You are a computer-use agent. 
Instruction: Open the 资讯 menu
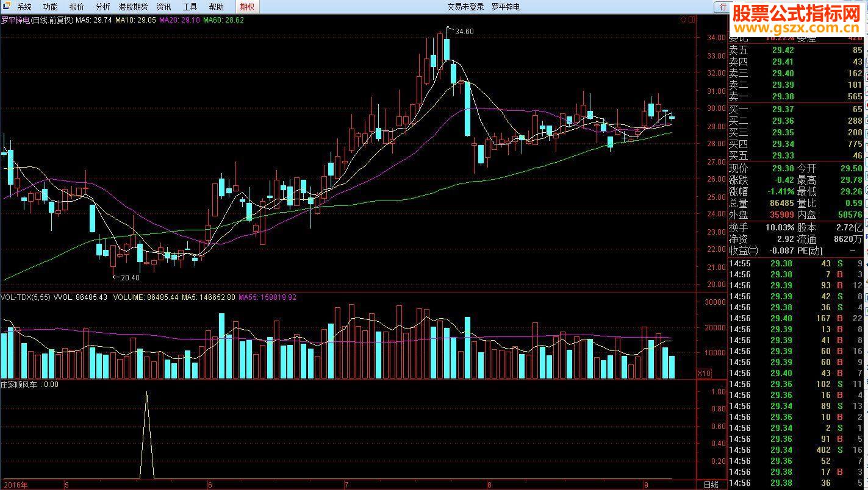click(x=163, y=7)
